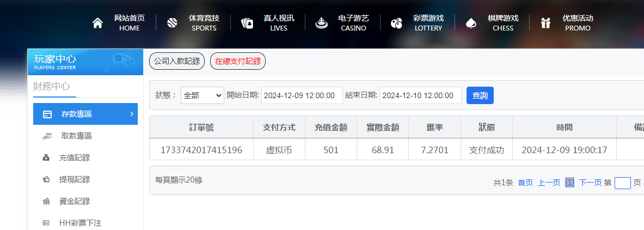This screenshot has width=644, height=230.
Task: Open the 開始日期 start date picker
Action: coord(302,95)
